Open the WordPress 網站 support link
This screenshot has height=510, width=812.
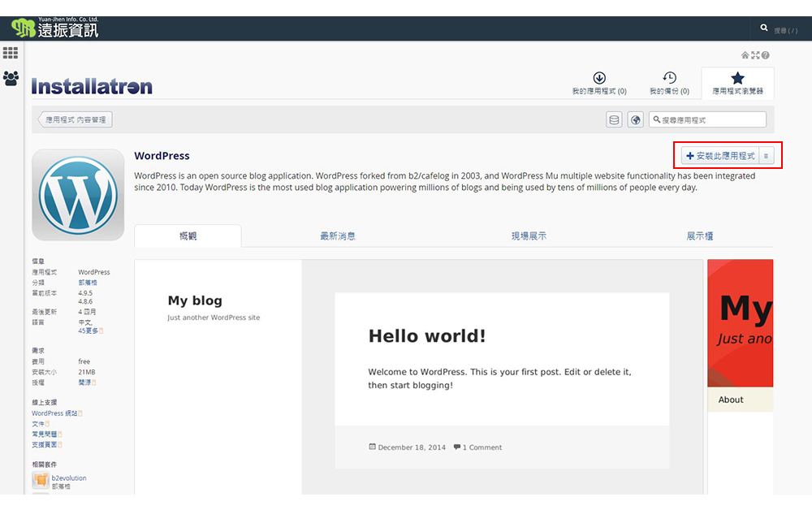(55, 413)
